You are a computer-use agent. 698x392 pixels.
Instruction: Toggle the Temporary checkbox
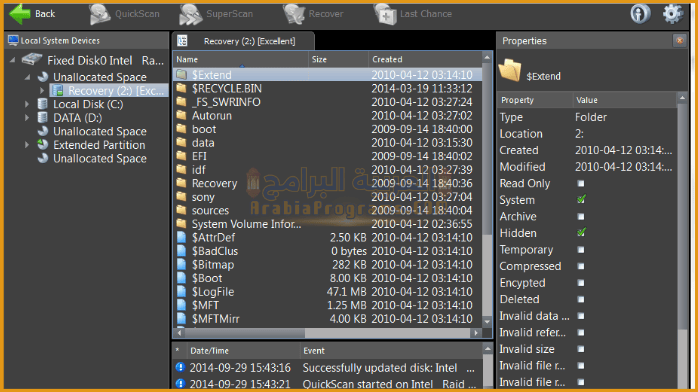click(x=580, y=250)
